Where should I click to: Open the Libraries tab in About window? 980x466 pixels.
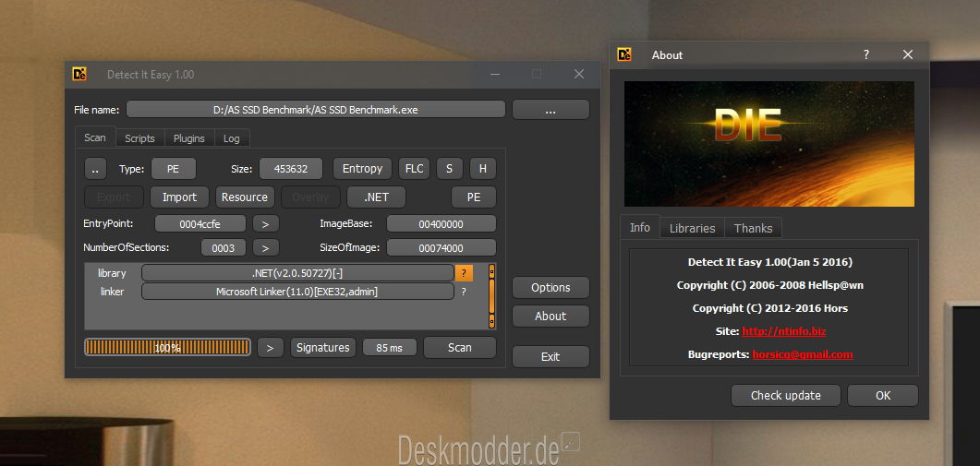692,228
